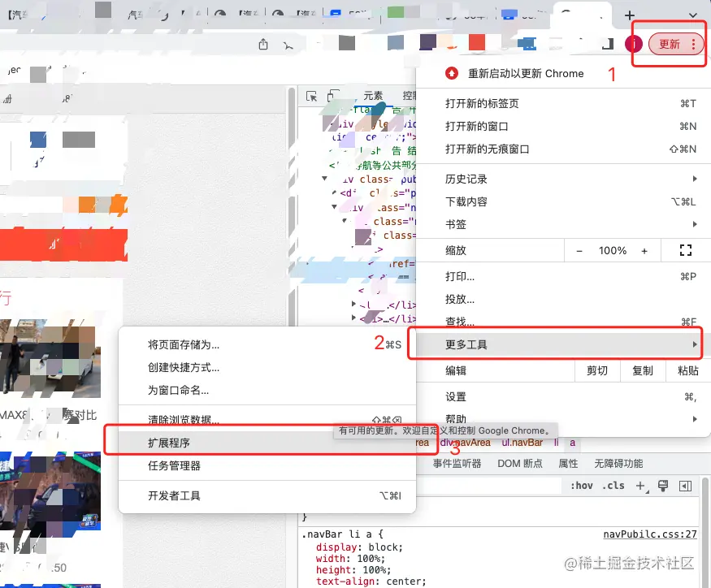Select the a breadcrumb item
Image resolution: width=711 pixels, height=588 pixels.
(x=572, y=443)
